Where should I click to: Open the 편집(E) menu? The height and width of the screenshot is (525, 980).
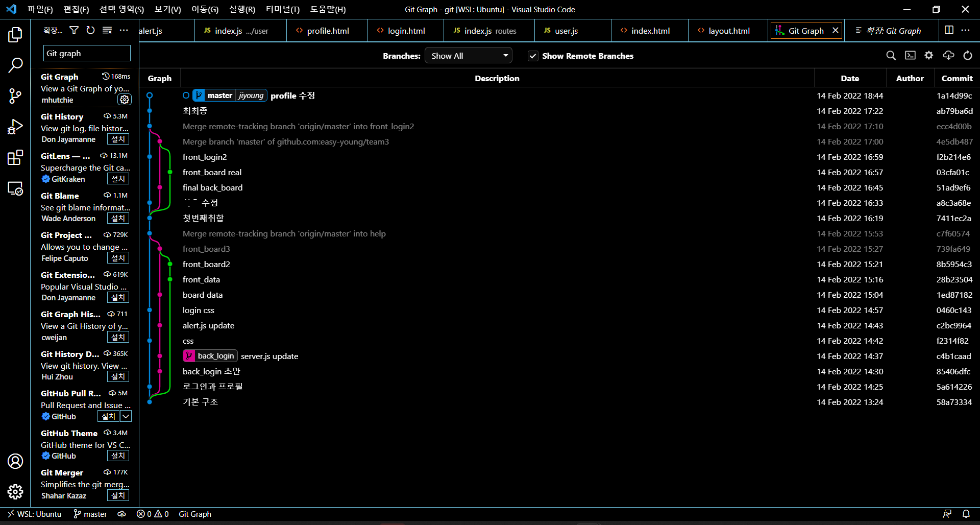coord(77,9)
